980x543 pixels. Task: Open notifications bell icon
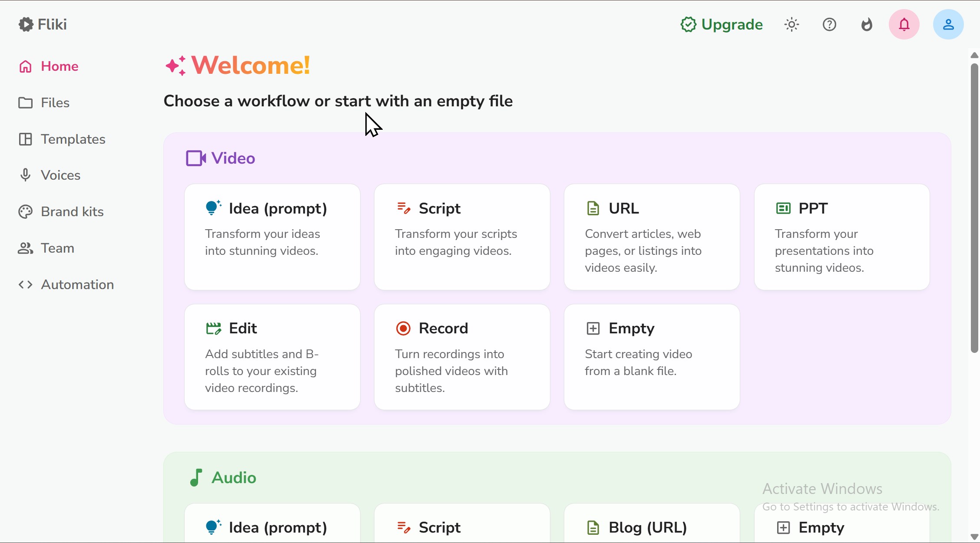(x=904, y=24)
